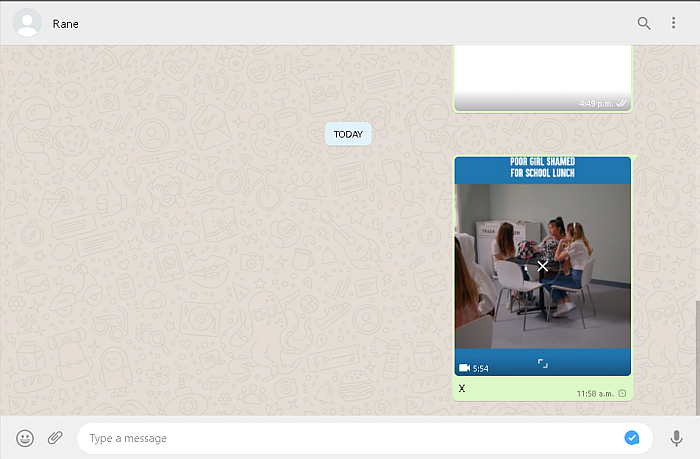Open the emoji picker
Image resolution: width=700 pixels, height=459 pixels.
click(x=25, y=438)
